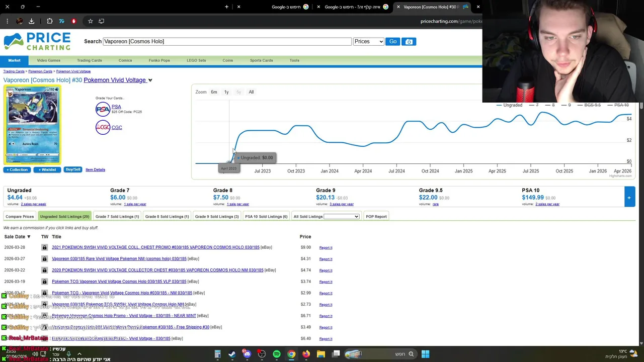Screen dimensions: 644x362
Task: Open the Item Details link
Action: pos(95,170)
